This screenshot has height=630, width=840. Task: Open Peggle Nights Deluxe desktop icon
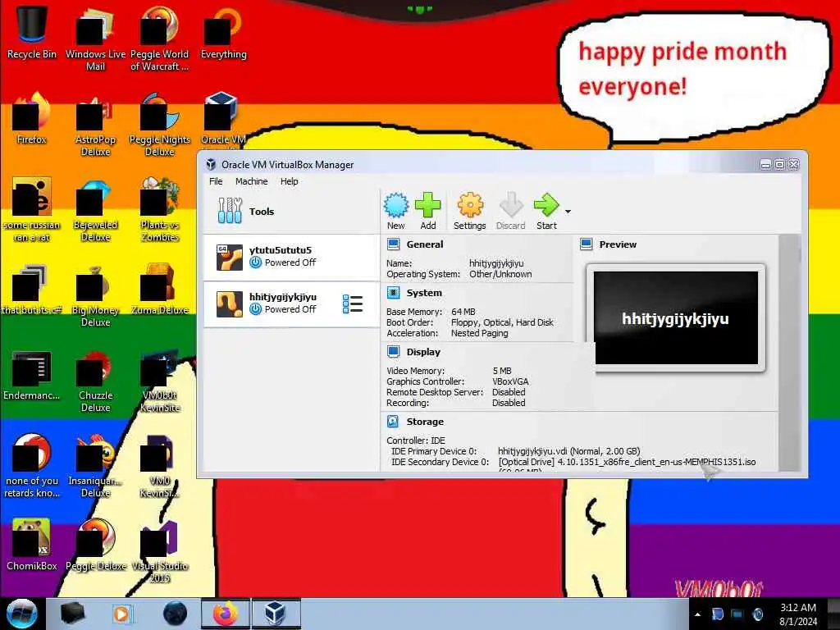click(160, 125)
